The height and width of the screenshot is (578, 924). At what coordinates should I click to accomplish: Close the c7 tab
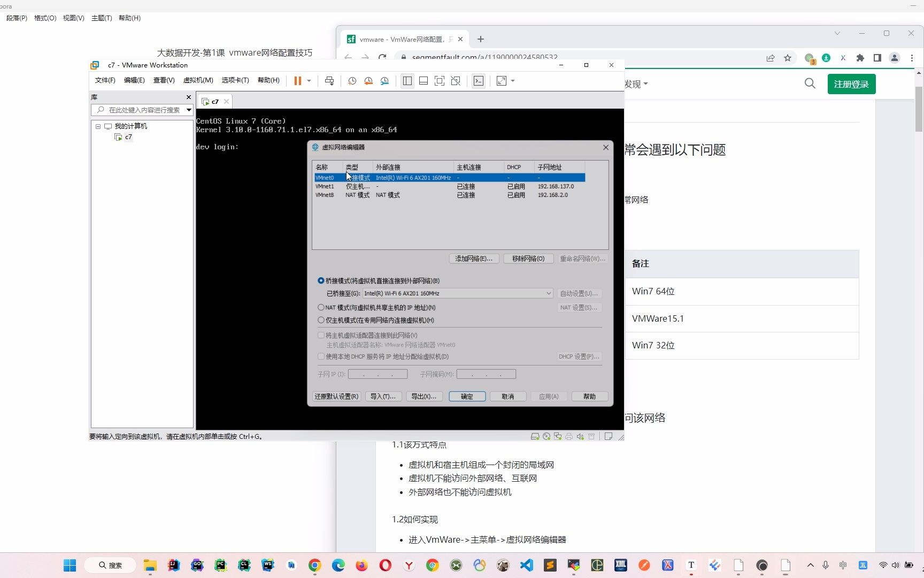pos(226,101)
